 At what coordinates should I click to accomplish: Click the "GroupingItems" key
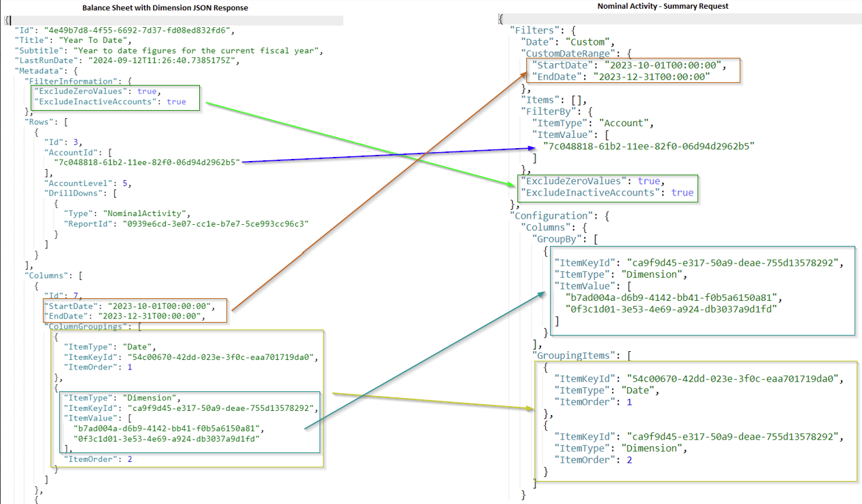click(x=576, y=355)
